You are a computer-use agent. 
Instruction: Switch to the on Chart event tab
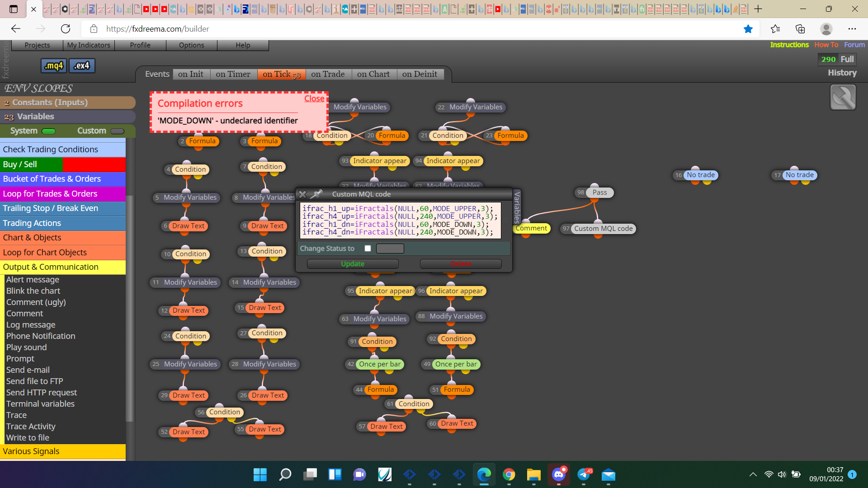click(x=373, y=74)
